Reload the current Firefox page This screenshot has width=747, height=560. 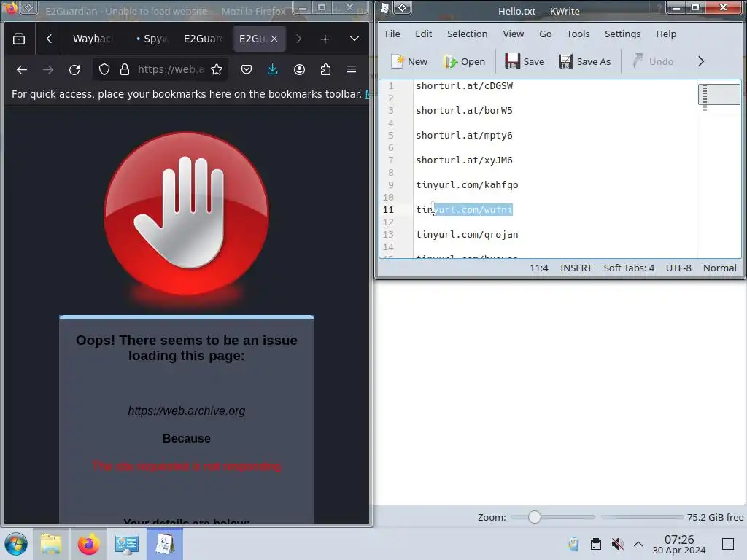tap(74, 69)
